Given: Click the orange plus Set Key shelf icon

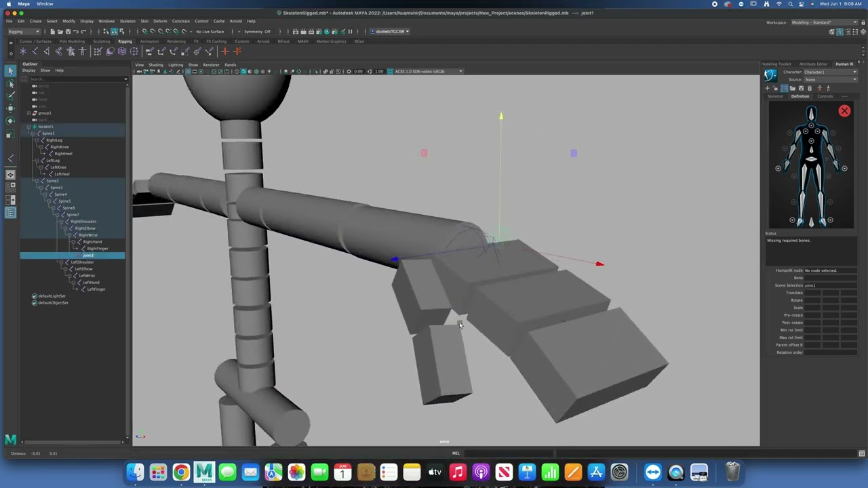Looking at the screenshot, I should 224,52.
